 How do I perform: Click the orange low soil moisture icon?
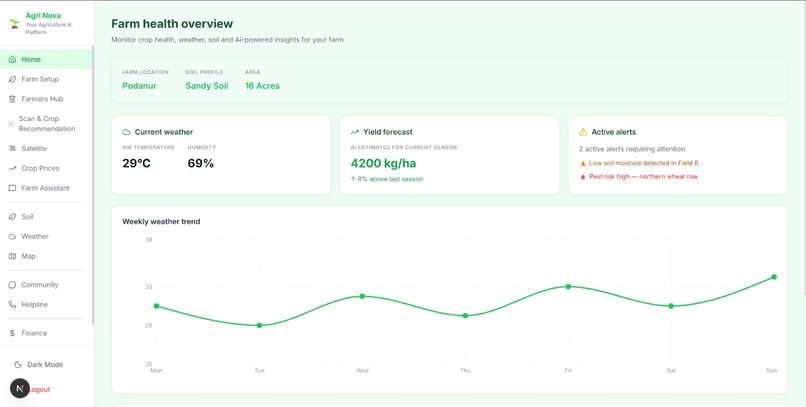(x=583, y=163)
